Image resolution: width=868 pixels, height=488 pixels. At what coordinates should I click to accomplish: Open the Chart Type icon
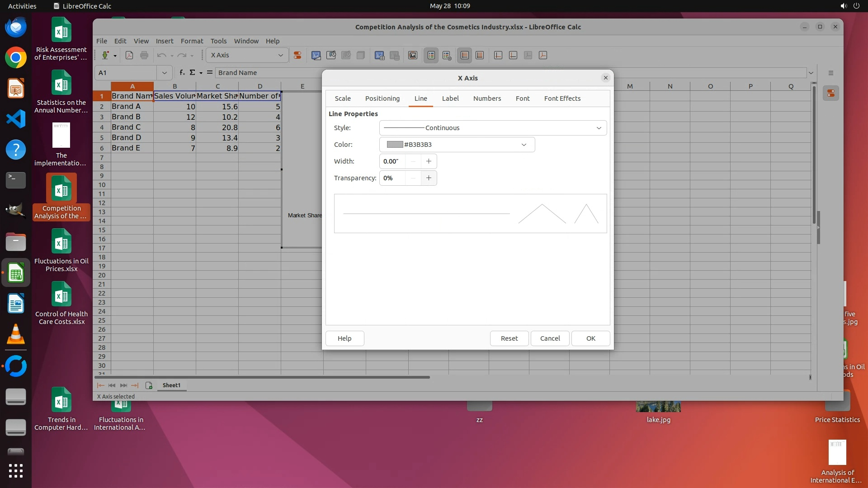pyautogui.click(x=316, y=55)
